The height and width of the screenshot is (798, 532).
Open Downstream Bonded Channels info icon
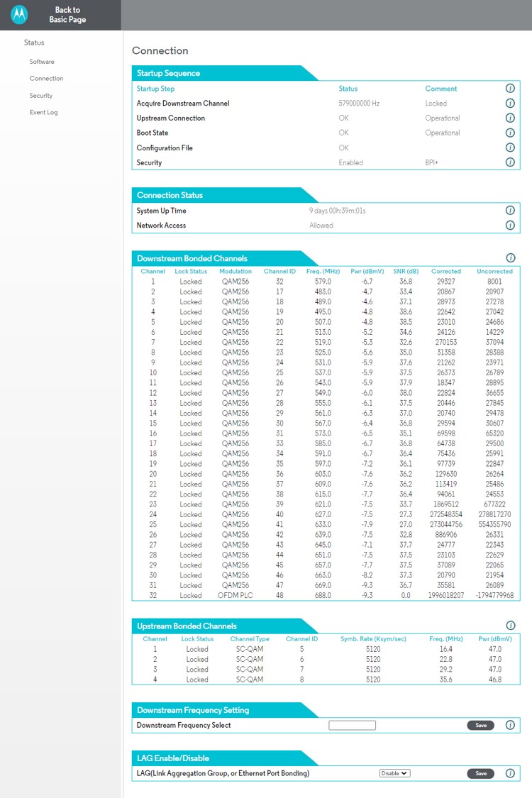tap(511, 258)
